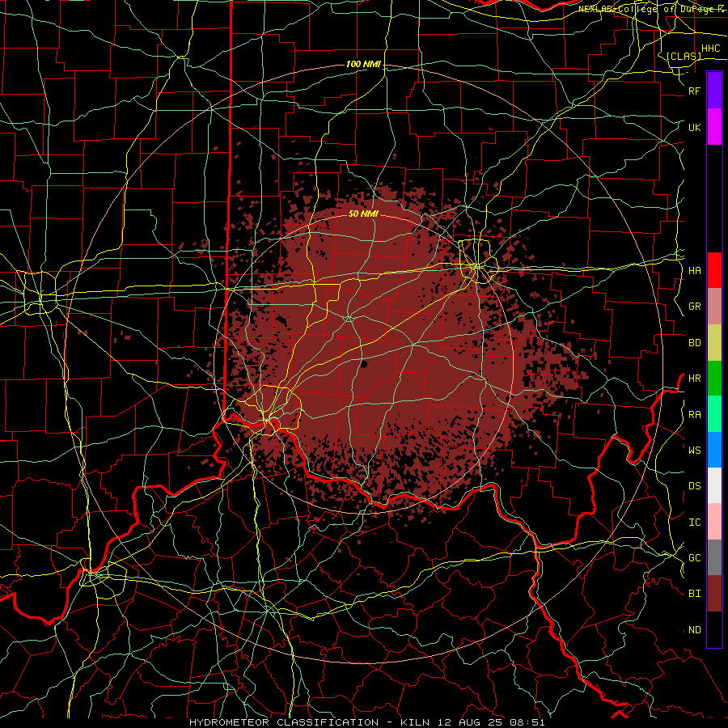This screenshot has width=728, height=728.
Task: Click the HA legend label
Action: point(695,271)
